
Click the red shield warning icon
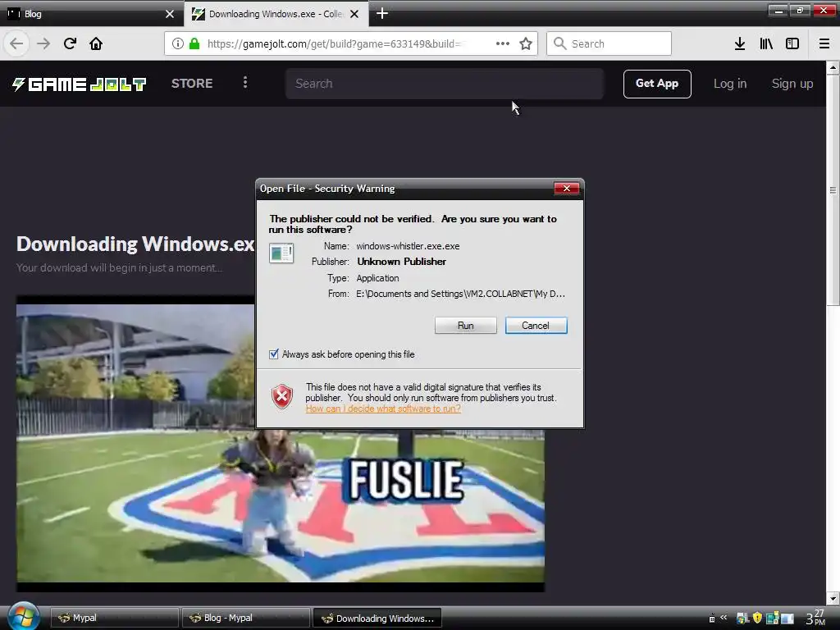click(282, 396)
